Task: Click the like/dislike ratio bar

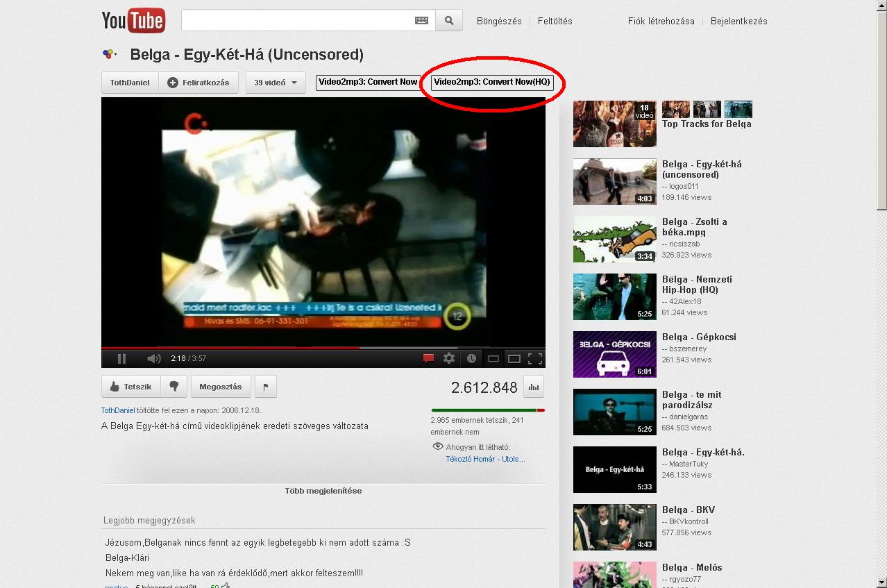Action: (x=488, y=410)
